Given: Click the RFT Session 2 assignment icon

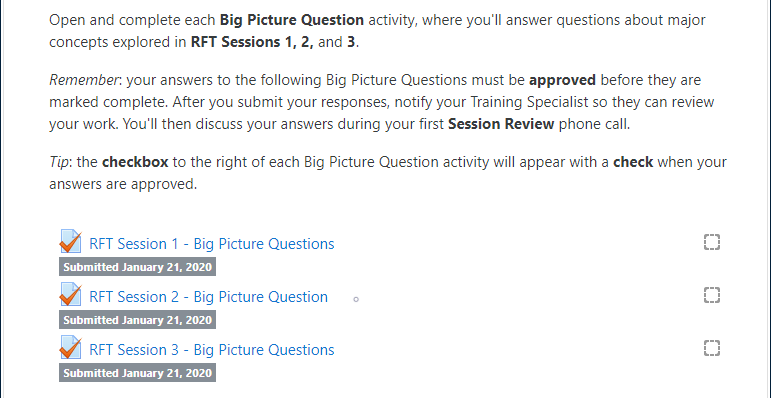Looking at the screenshot, I should (x=70, y=295).
